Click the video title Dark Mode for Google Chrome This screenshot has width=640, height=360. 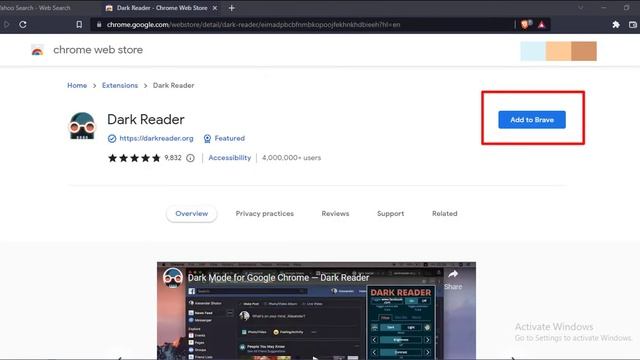click(x=278, y=278)
